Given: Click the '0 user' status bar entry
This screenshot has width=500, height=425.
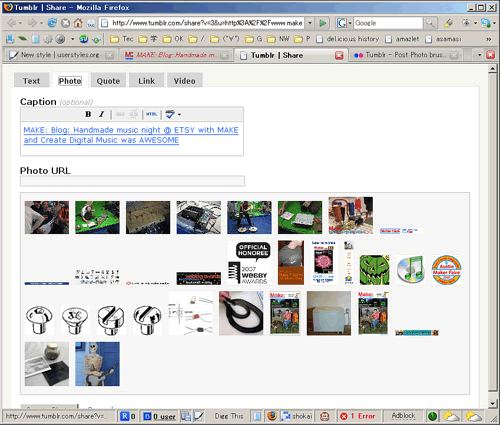Looking at the screenshot, I should pyautogui.click(x=160, y=416).
